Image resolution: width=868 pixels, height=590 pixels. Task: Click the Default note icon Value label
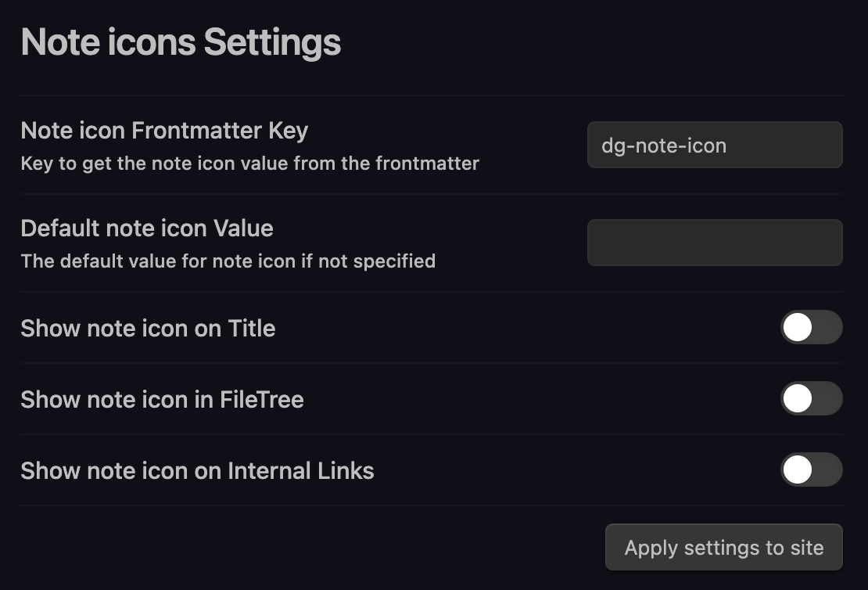click(x=147, y=228)
